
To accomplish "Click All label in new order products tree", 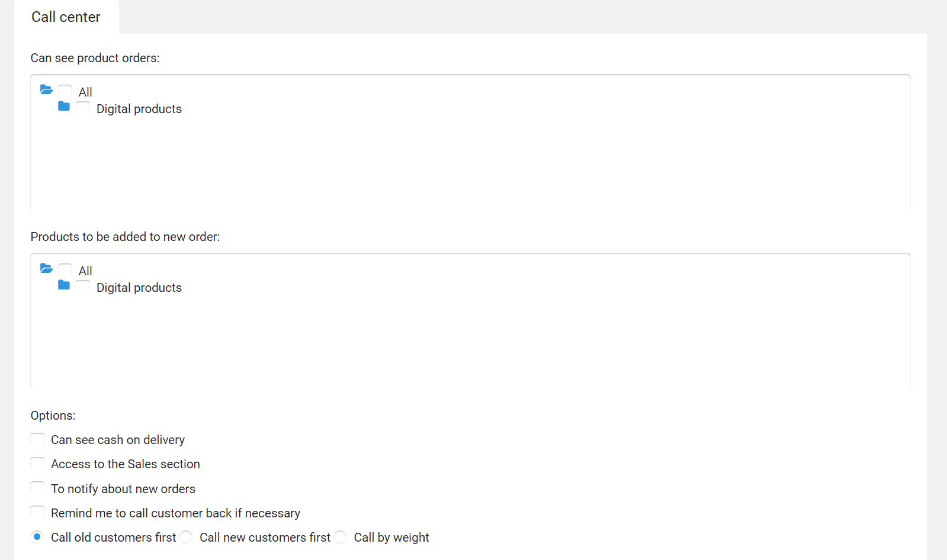I will [85, 271].
